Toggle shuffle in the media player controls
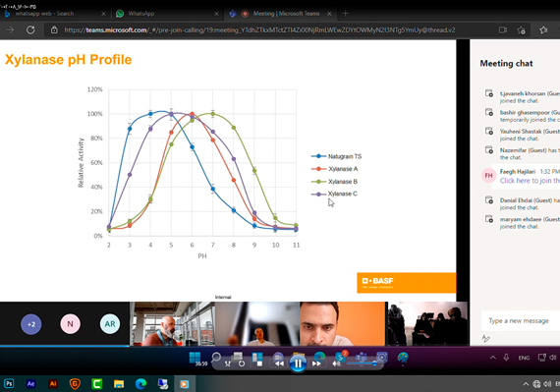This screenshot has height=392, width=560. pyautogui.click(x=228, y=364)
